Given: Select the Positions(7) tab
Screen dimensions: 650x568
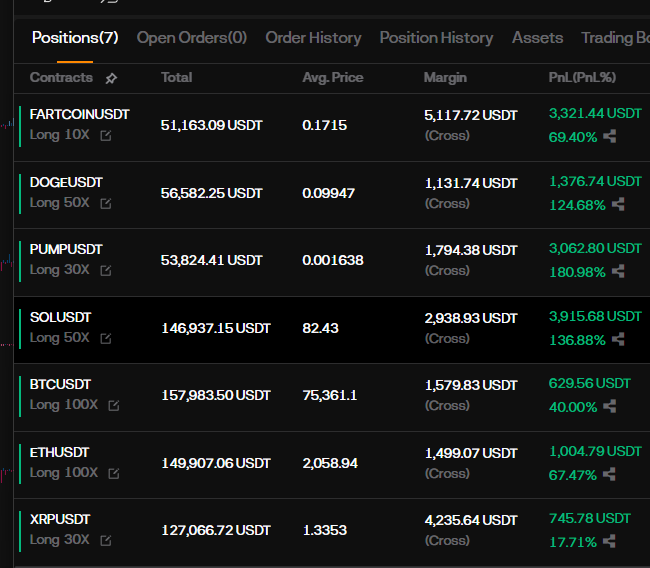Looking at the screenshot, I should (x=75, y=38).
